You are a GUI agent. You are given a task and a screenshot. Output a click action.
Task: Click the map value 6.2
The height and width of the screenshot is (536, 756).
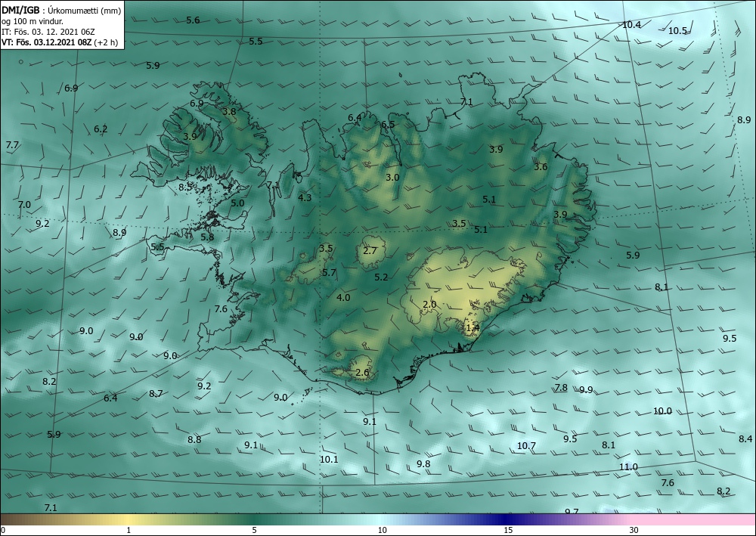(x=101, y=129)
